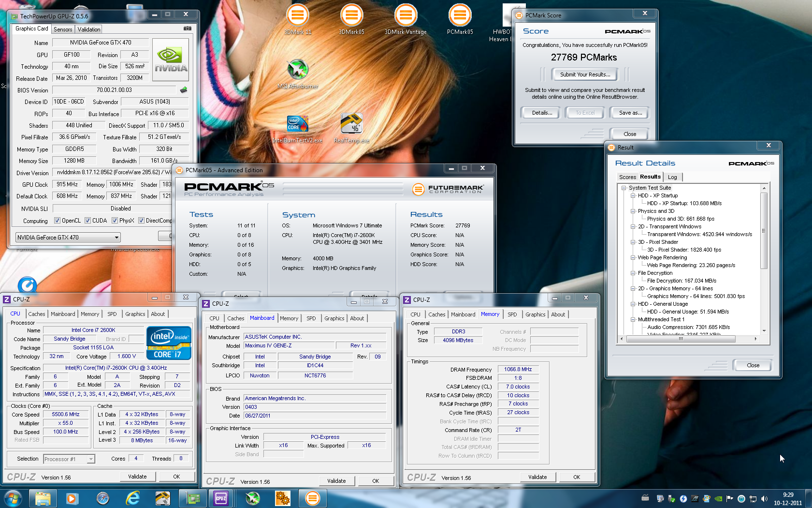Open the RealTemp.exe desktop icon
This screenshot has height=508, width=812.
[x=351, y=128]
